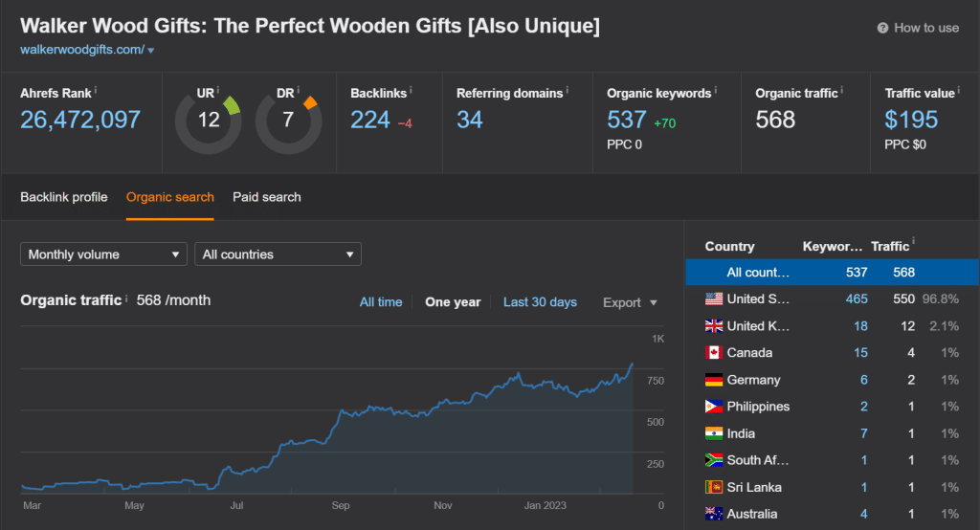
Task: Show the Last 30 days chart range
Action: tap(540, 302)
